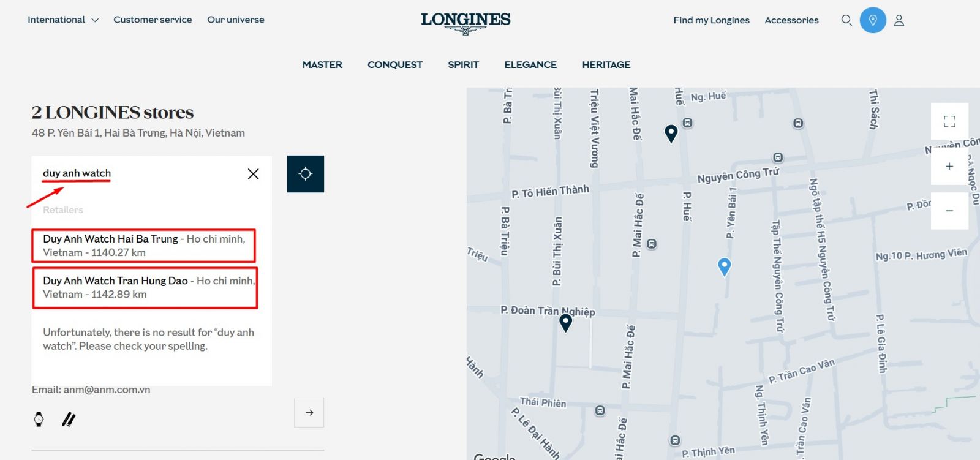980x460 pixels.
Task: Open Find my Longines link
Action: point(712,20)
